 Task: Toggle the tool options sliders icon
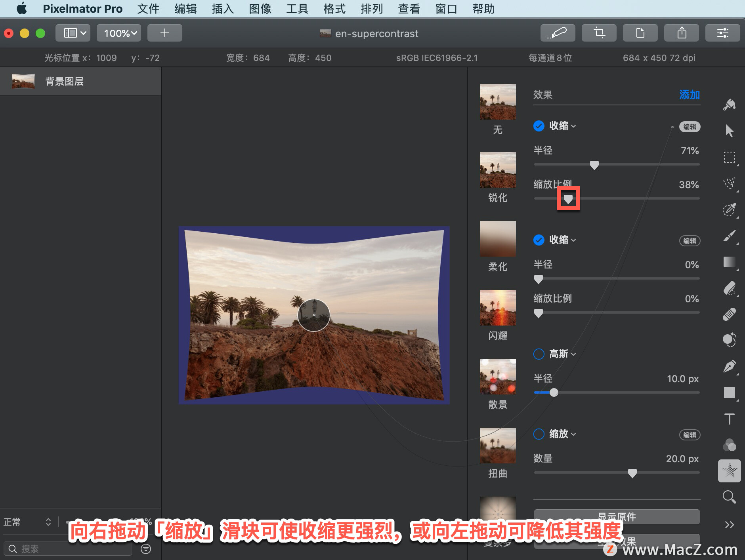(723, 33)
